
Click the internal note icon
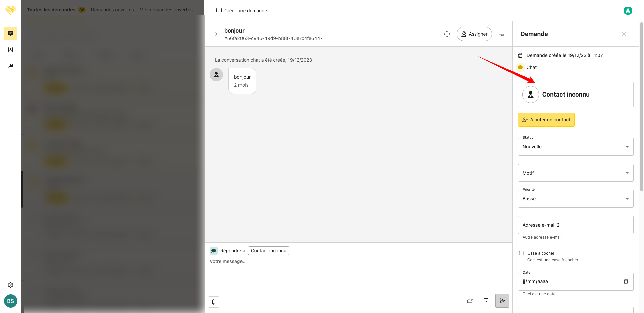[486, 301]
